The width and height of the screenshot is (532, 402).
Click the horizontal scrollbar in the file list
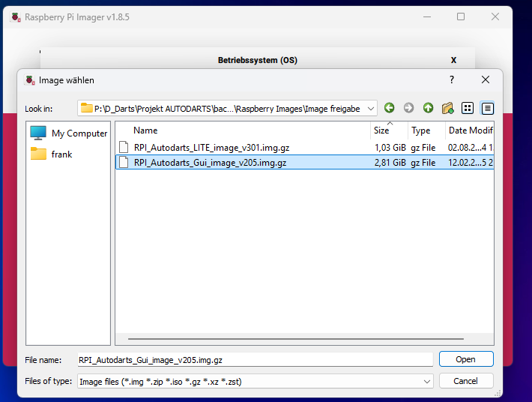click(295, 339)
